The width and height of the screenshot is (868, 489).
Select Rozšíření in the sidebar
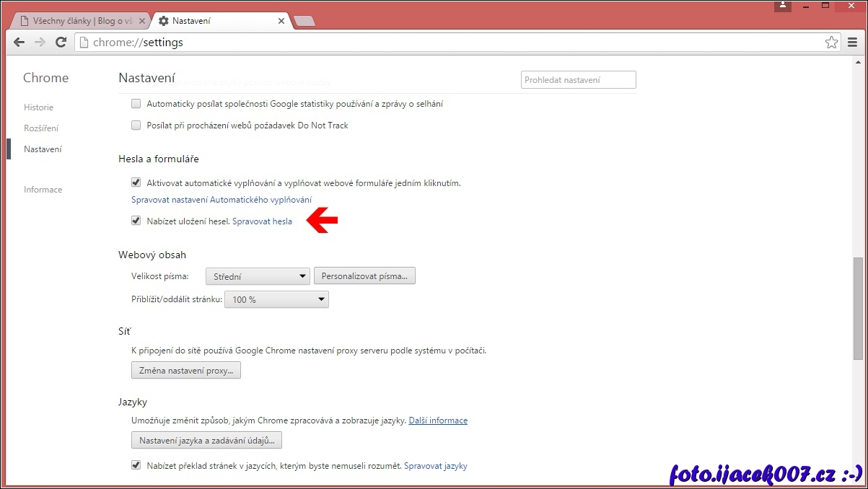[41, 128]
